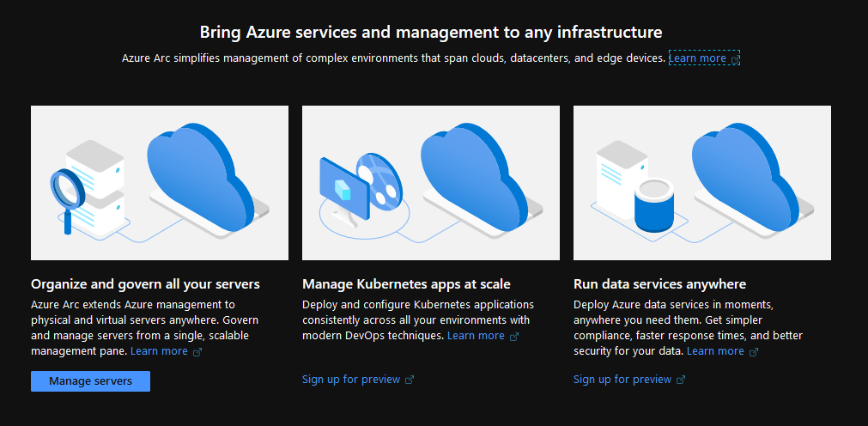The width and height of the screenshot is (868, 426).
Task: Click the Manage servers button
Action: (90, 381)
